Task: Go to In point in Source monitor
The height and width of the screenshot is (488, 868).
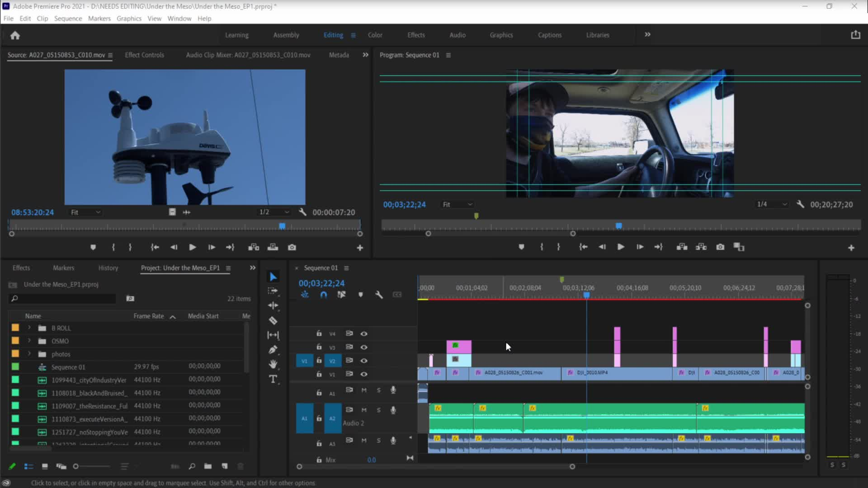Action: pos(155,247)
